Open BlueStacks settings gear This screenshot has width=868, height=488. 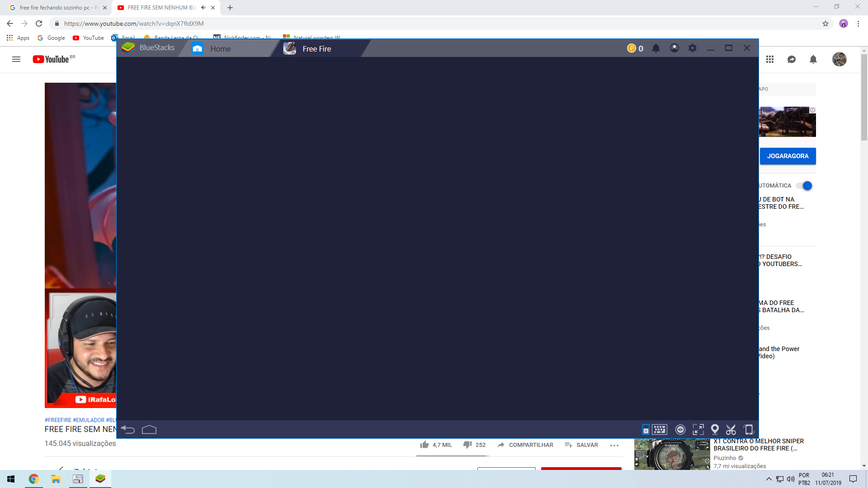pos(692,48)
